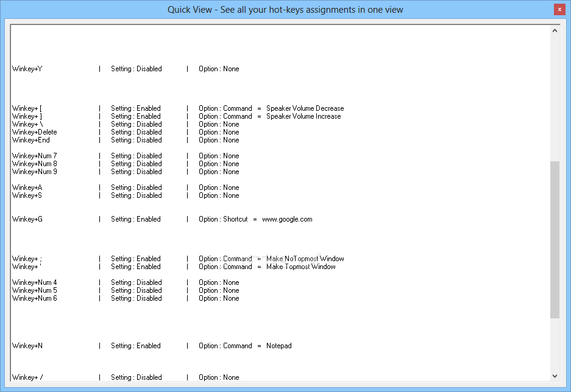Click the Winkey+ ' hotkey entry
Image resolution: width=571 pixels, height=392 pixels.
pos(27,267)
